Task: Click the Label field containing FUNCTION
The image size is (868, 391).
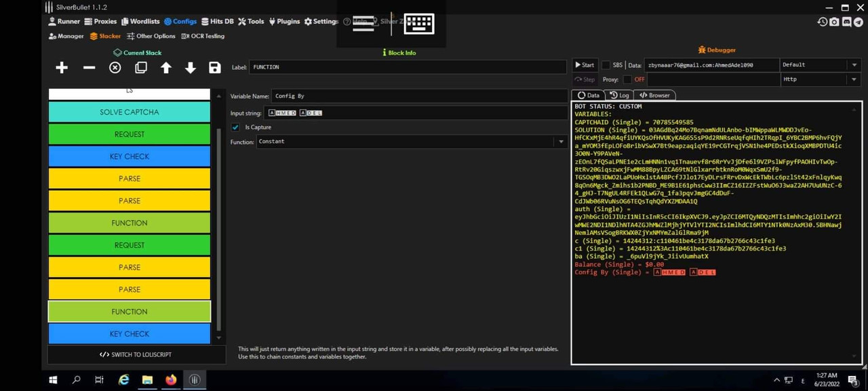Action: pos(408,67)
